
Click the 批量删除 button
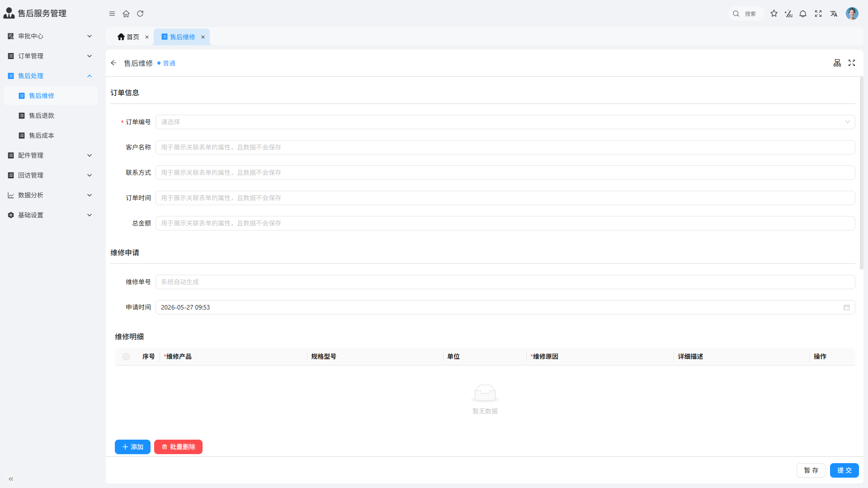click(178, 447)
